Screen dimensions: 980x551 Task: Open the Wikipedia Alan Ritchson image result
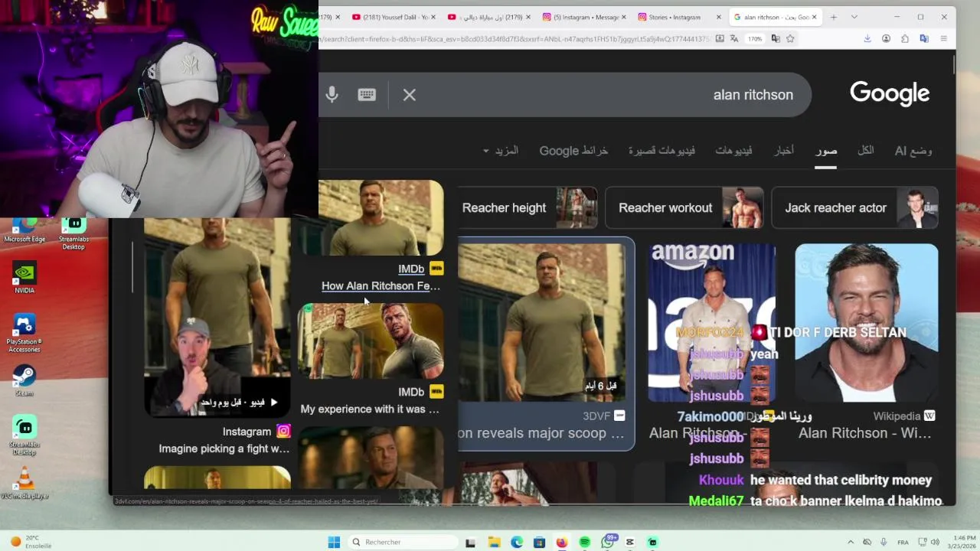866,322
